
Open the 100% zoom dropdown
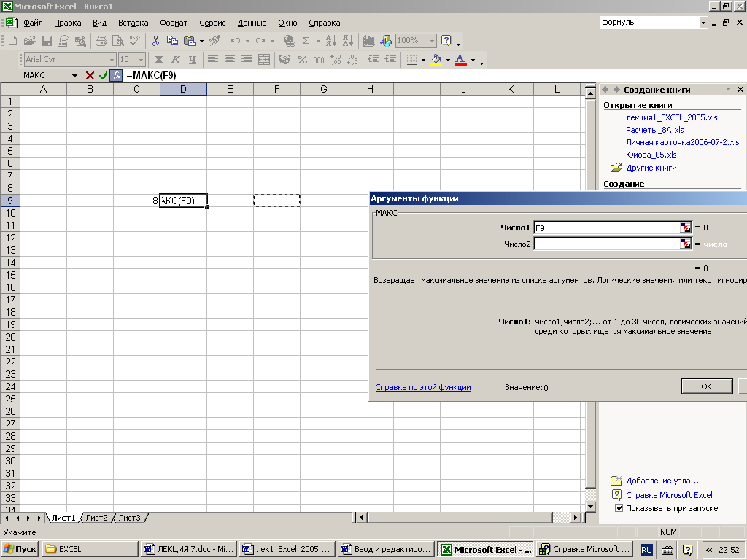432,41
